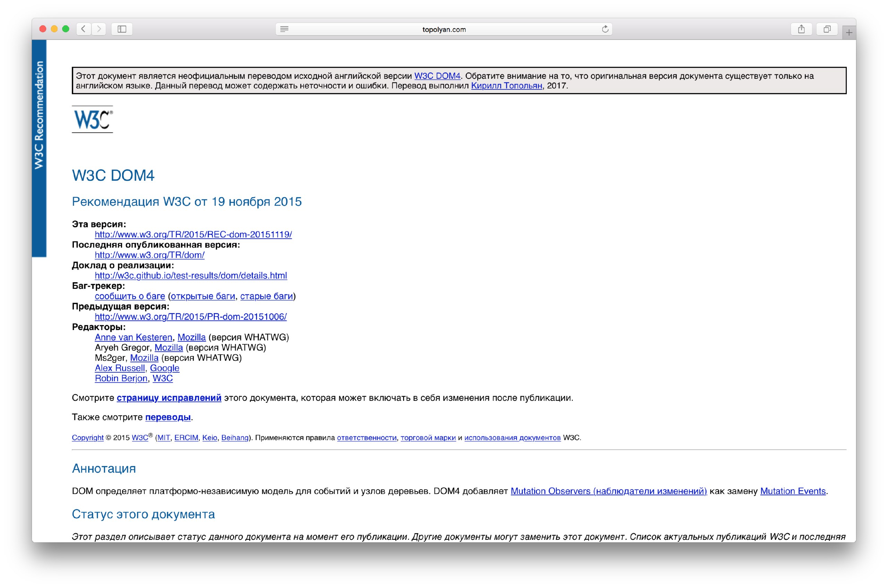Click the W3C Recommendation side banner
The height and width of the screenshot is (588, 888).
click(39, 148)
